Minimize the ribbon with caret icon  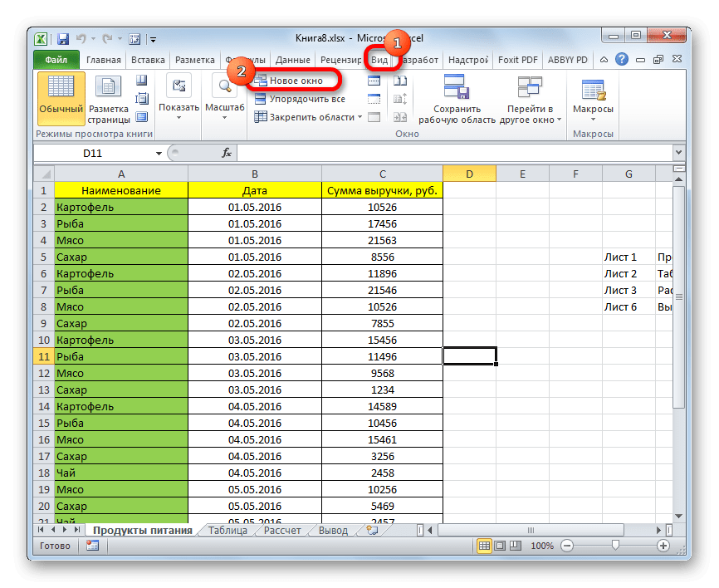(x=604, y=60)
